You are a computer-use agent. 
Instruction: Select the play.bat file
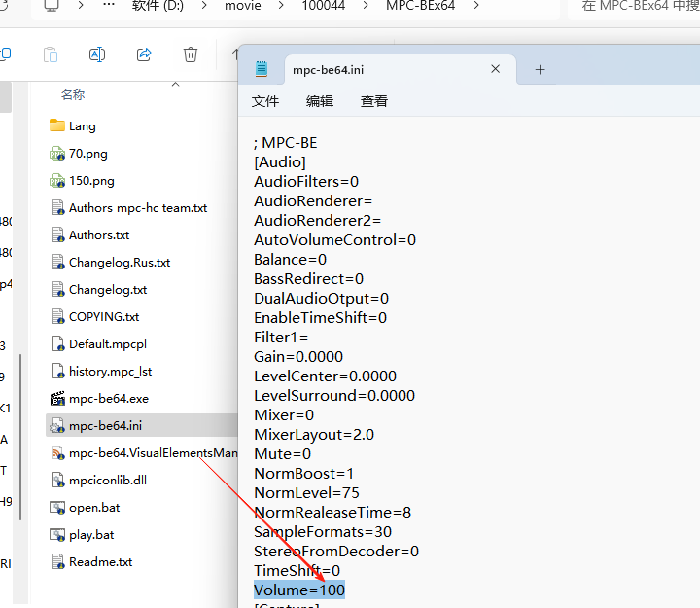[90, 535]
